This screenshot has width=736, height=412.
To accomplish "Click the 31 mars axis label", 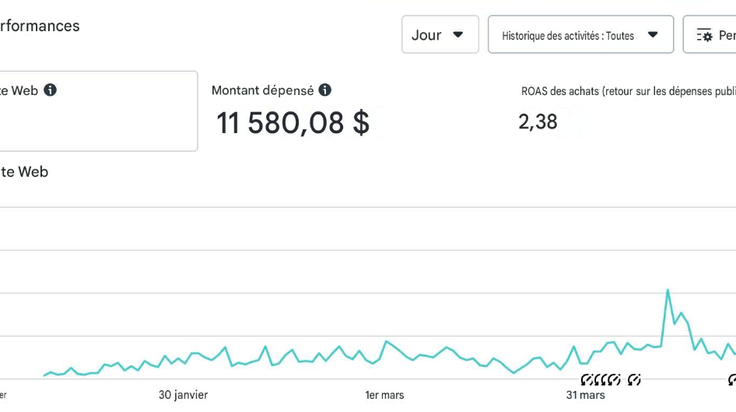I will pos(585,395).
